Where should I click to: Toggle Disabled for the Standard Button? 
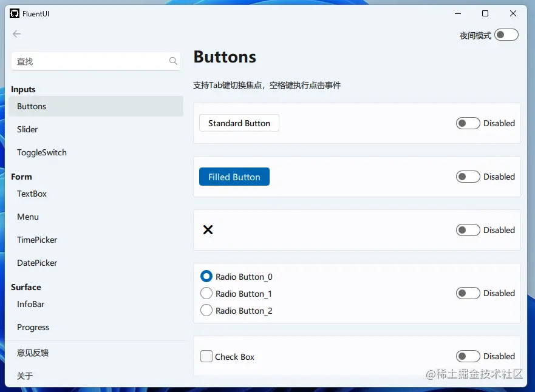tap(468, 123)
